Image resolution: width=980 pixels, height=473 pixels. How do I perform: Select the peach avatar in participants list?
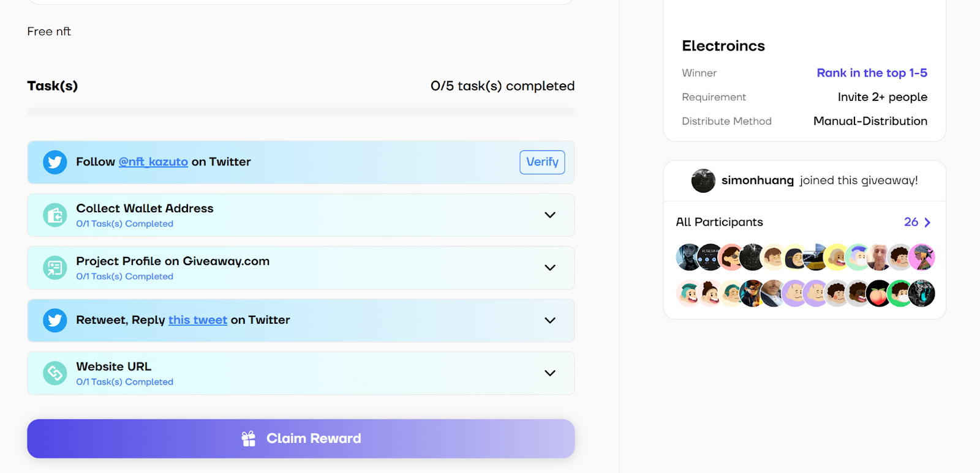point(879,293)
